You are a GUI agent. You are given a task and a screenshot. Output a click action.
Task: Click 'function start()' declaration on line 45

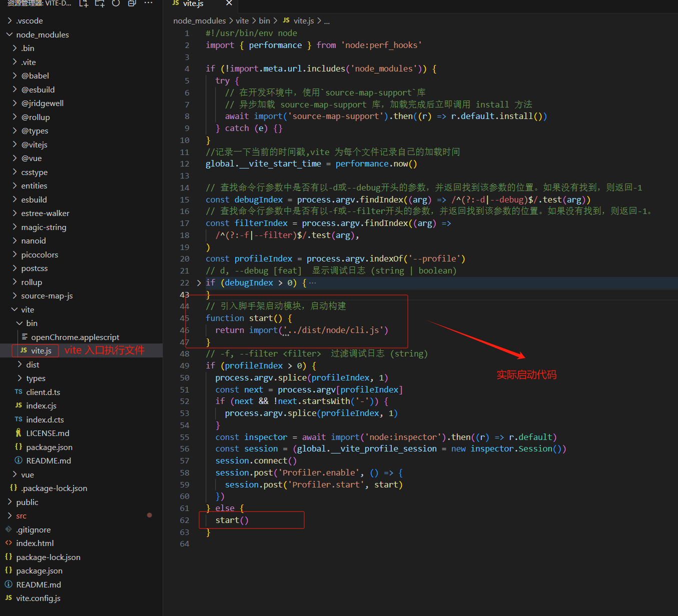[244, 318]
